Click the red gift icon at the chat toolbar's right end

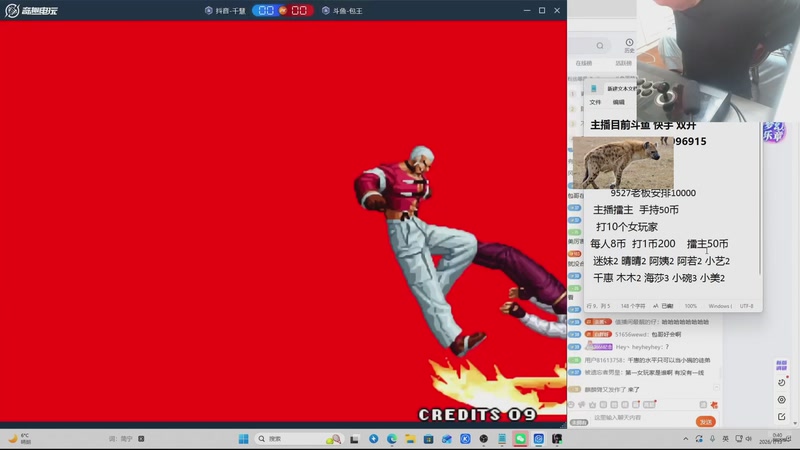click(714, 405)
